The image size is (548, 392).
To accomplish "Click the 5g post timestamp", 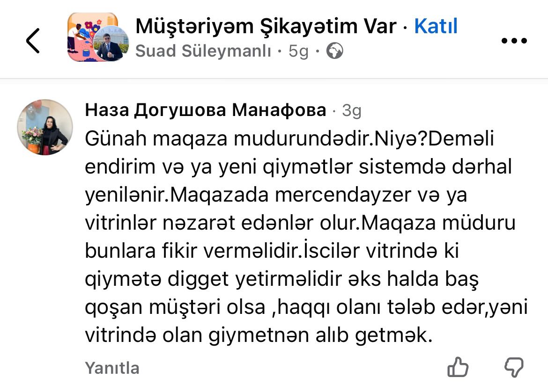I will pos(298,51).
